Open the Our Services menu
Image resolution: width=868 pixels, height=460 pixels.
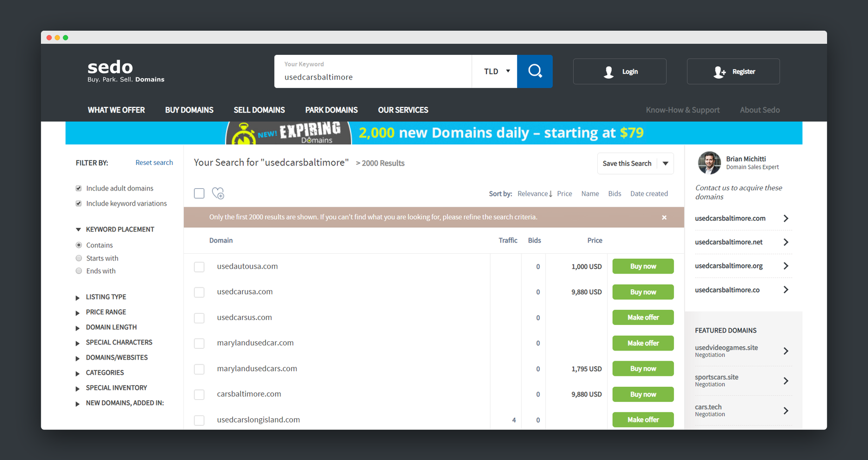coord(403,110)
